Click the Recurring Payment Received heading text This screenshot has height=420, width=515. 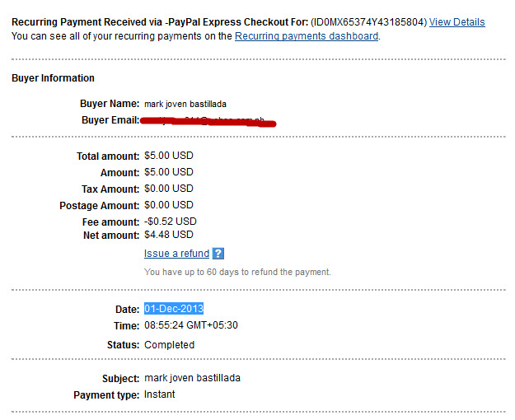click(x=160, y=22)
